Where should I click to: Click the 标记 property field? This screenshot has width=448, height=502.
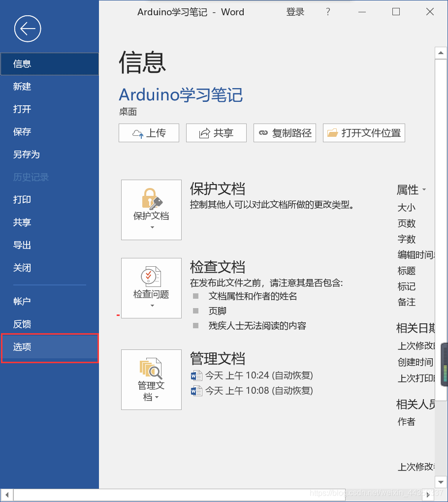(x=406, y=286)
